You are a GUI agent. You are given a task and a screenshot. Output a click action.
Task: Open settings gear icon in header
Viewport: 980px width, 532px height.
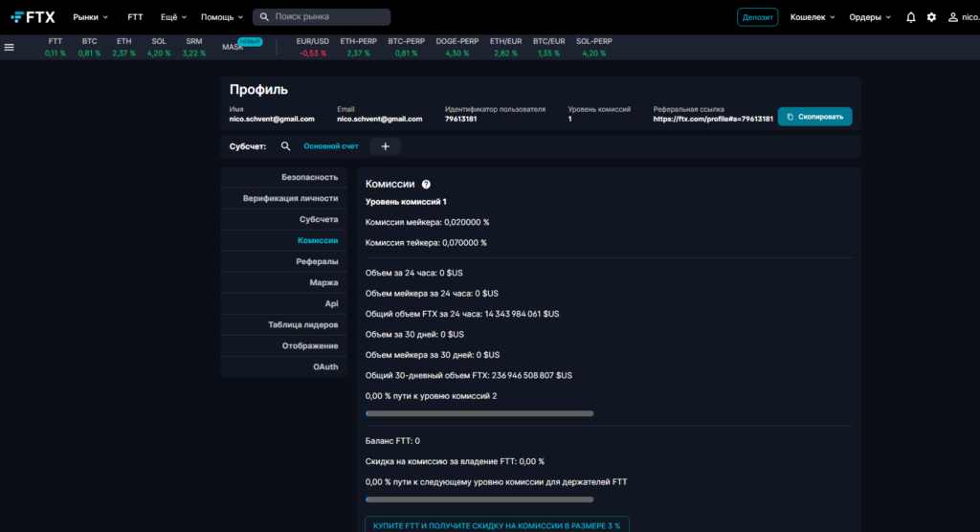(x=931, y=17)
